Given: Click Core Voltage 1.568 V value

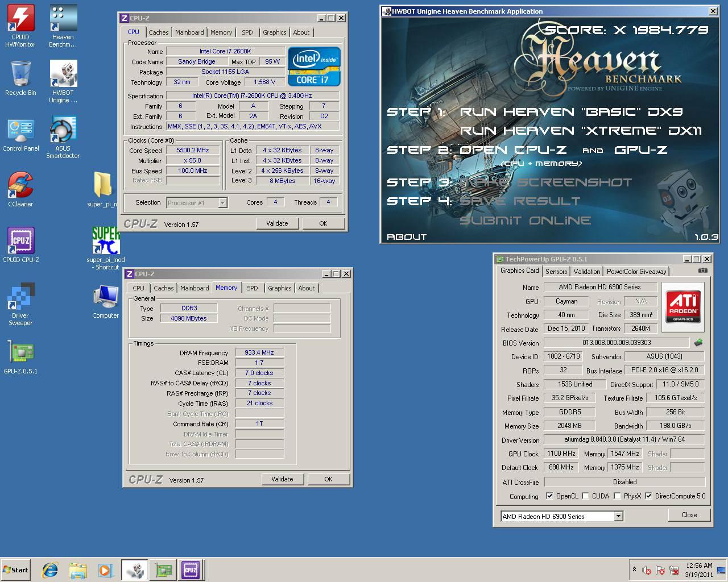Looking at the screenshot, I should pyautogui.click(x=265, y=82).
